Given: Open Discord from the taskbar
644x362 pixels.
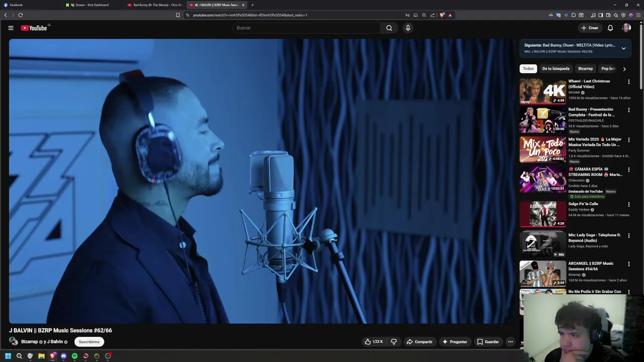Looking at the screenshot, I should coord(63,356).
